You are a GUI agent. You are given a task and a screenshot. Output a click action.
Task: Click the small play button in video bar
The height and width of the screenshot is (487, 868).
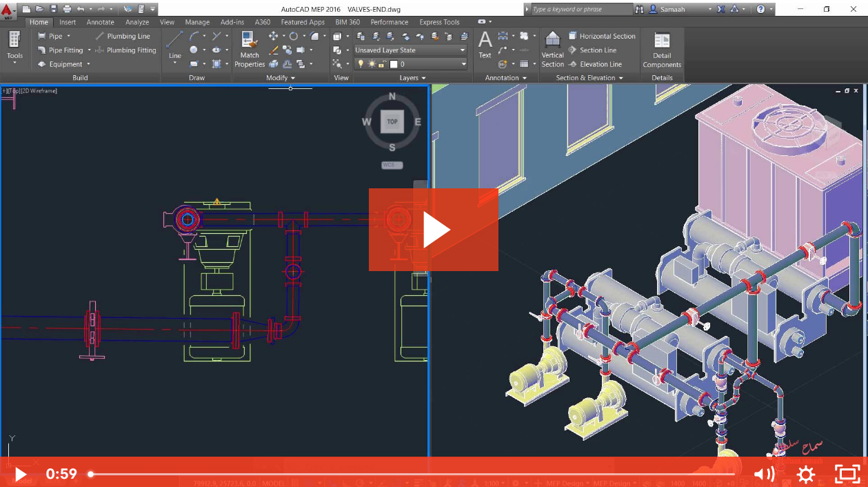click(20, 474)
